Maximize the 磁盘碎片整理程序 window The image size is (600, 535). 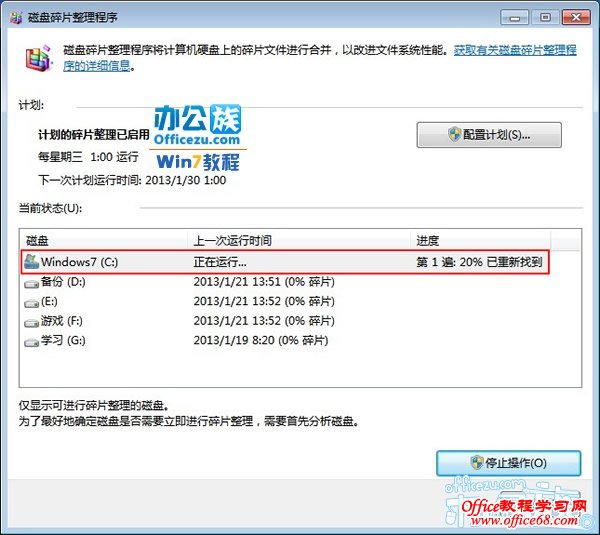click(545, 18)
